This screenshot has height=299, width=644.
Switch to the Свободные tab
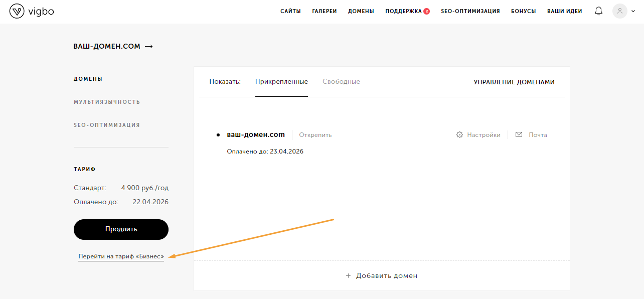(341, 82)
